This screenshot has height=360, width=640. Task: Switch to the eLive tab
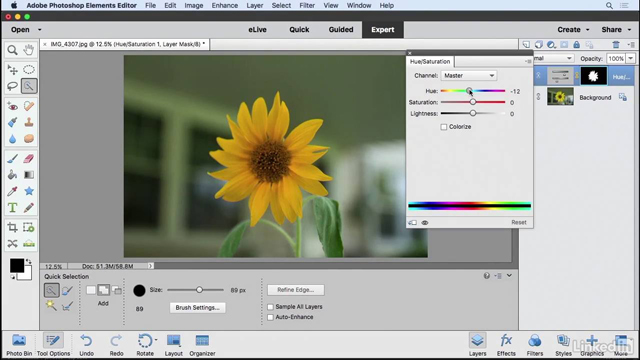tap(257, 30)
